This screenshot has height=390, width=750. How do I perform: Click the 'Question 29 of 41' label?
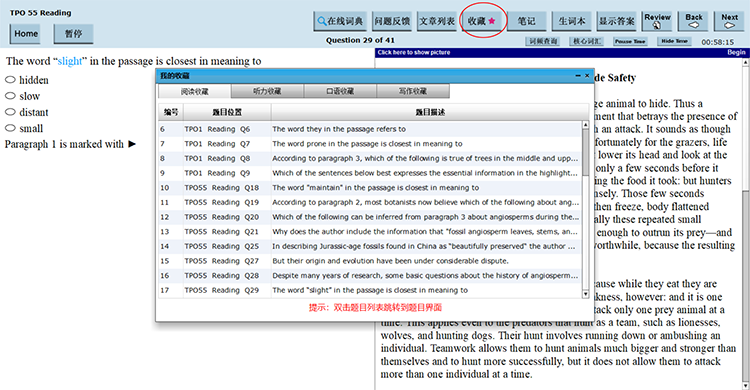click(x=360, y=40)
